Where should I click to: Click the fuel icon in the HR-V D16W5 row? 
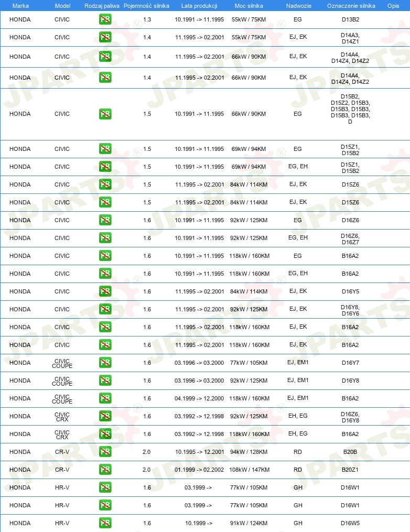pos(105,523)
